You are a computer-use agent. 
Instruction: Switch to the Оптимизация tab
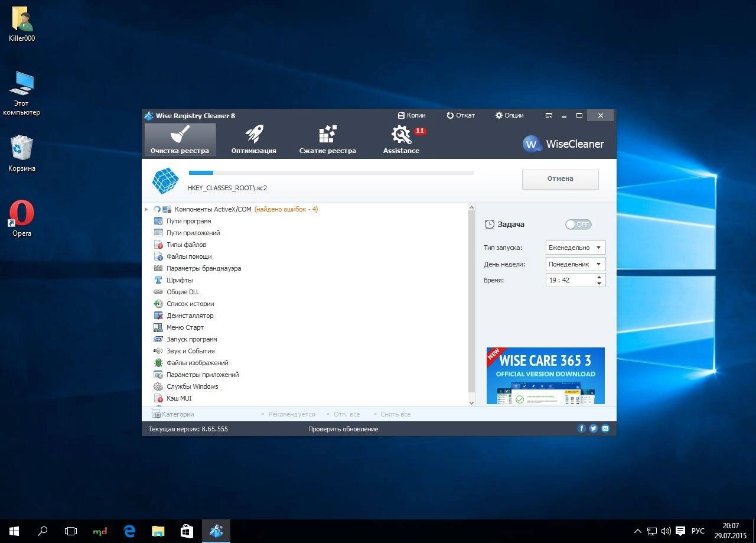pos(253,139)
